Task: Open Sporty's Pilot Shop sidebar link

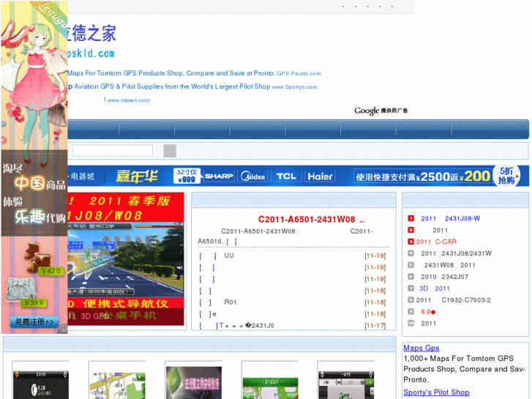Action: [436, 392]
